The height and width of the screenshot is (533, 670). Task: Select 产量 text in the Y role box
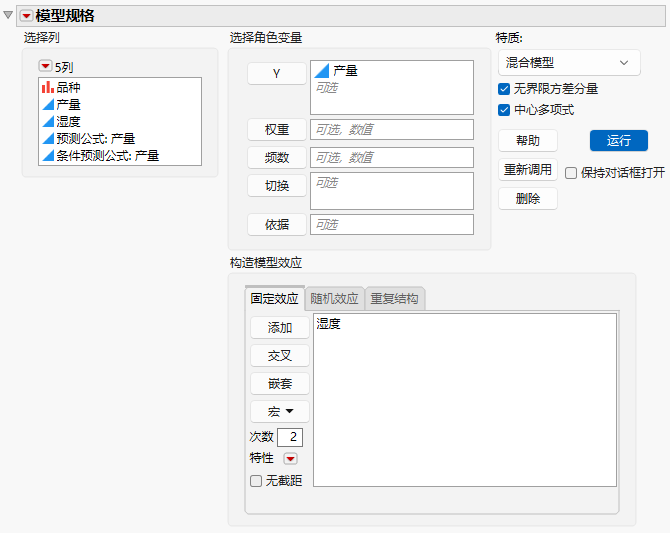point(345,71)
